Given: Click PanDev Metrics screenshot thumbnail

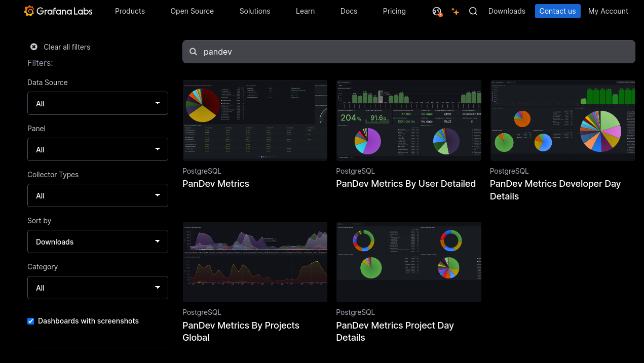Looking at the screenshot, I should (255, 120).
